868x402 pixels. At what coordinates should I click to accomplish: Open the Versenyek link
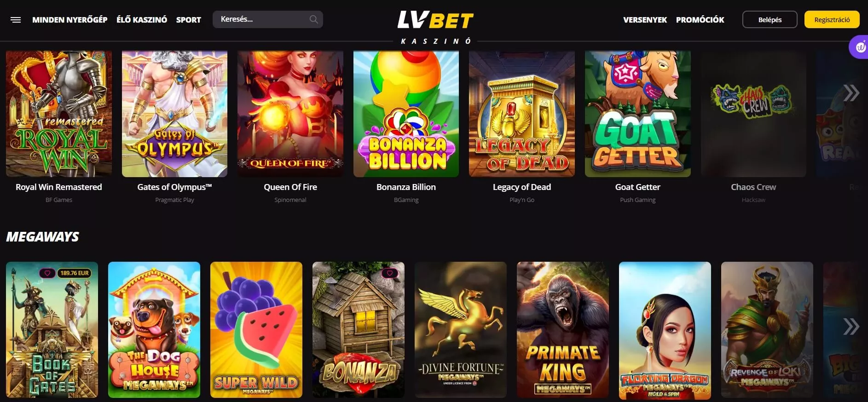pyautogui.click(x=645, y=20)
